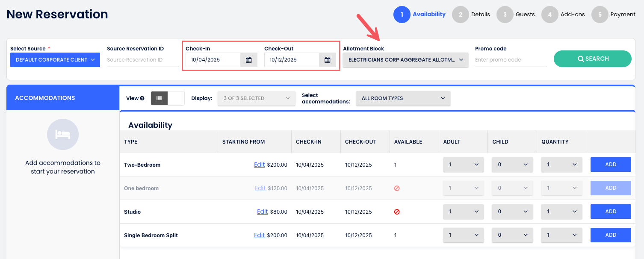Click the bed icon in Accommodations panel

click(x=63, y=135)
